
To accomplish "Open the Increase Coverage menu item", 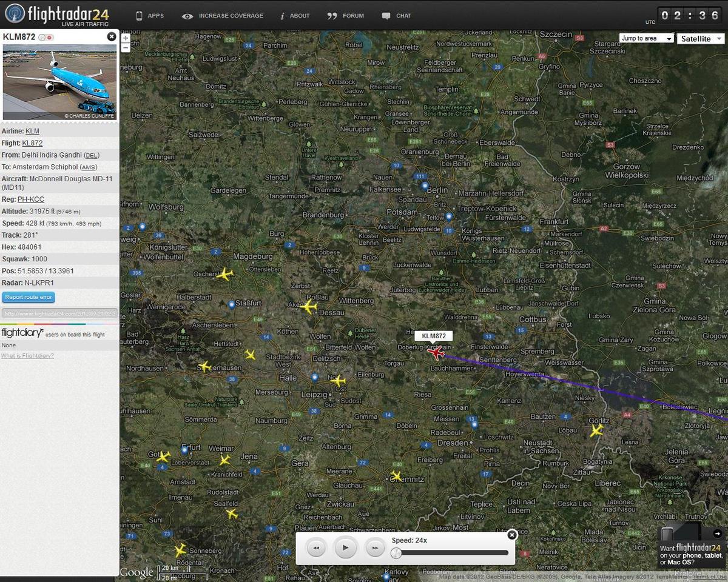I will 223,16.
